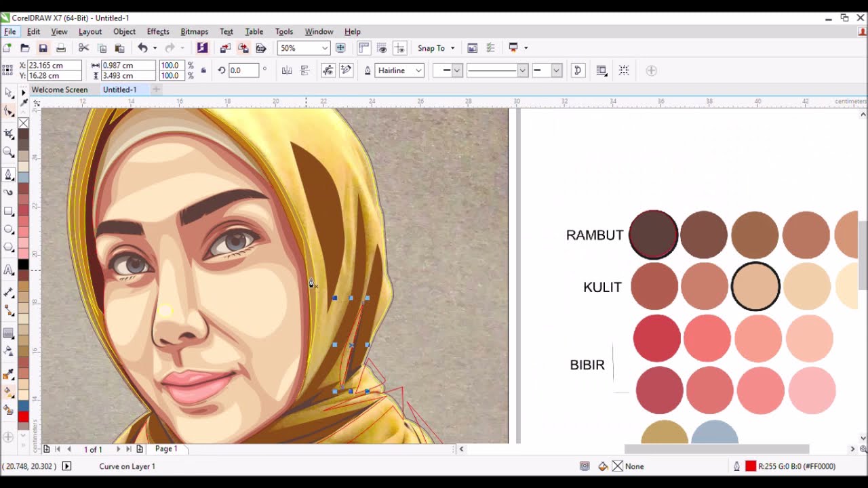Select the Page 1 tab
This screenshot has height=488, width=868.
(x=166, y=449)
